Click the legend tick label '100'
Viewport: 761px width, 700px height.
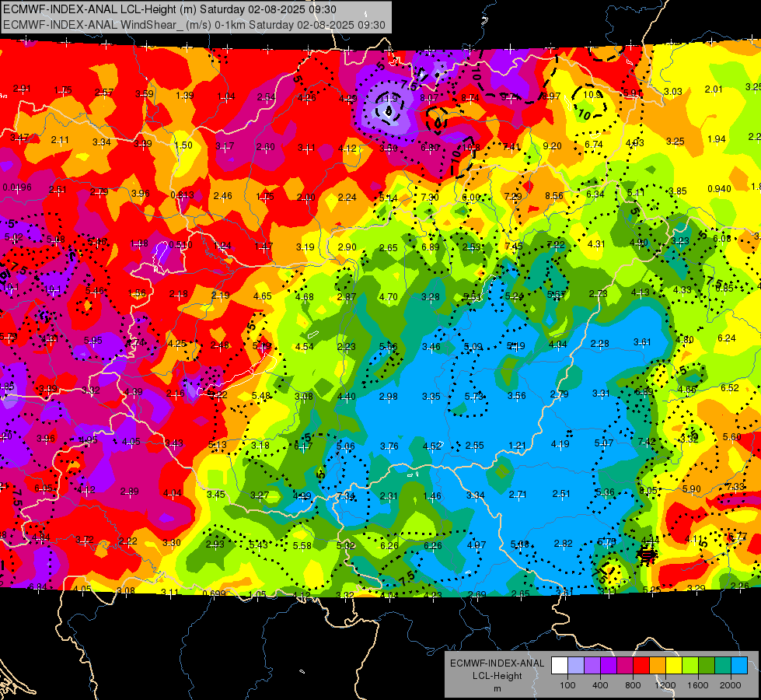click(x=567, y=685)
